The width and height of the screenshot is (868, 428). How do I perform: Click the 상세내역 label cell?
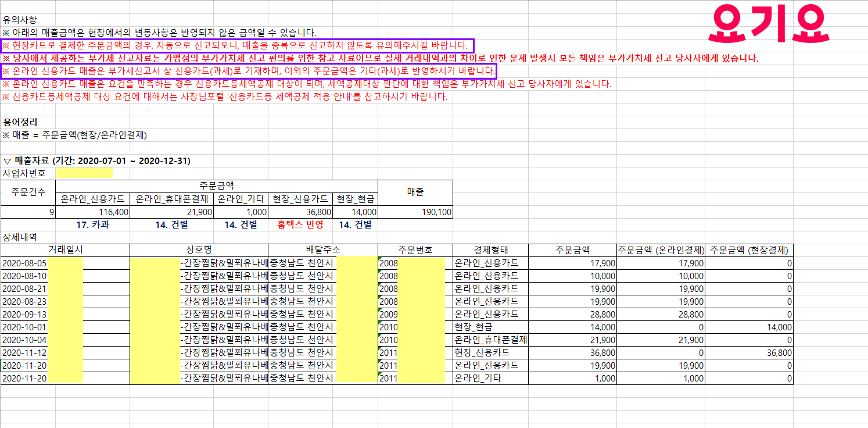pyautogui.click(x=20, y=237)
